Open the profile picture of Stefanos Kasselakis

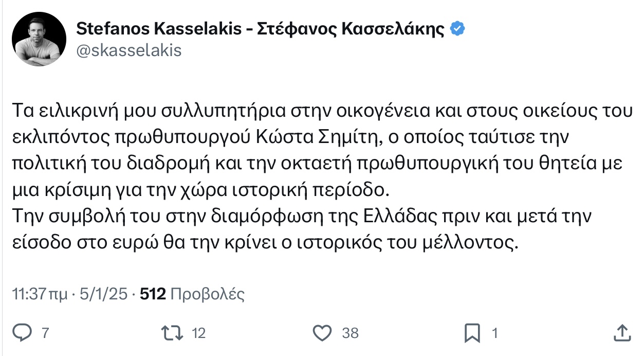(x=40, y=40)
